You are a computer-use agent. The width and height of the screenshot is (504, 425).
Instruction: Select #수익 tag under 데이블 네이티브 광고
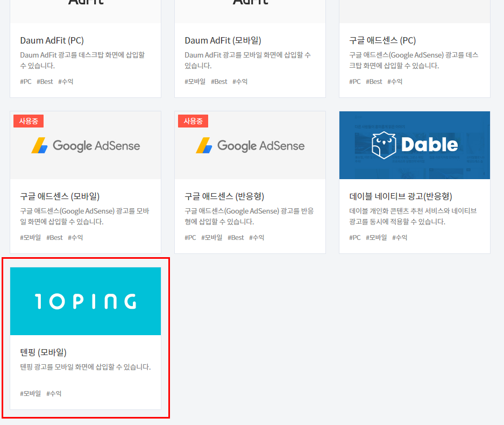[x=400, y=238]
